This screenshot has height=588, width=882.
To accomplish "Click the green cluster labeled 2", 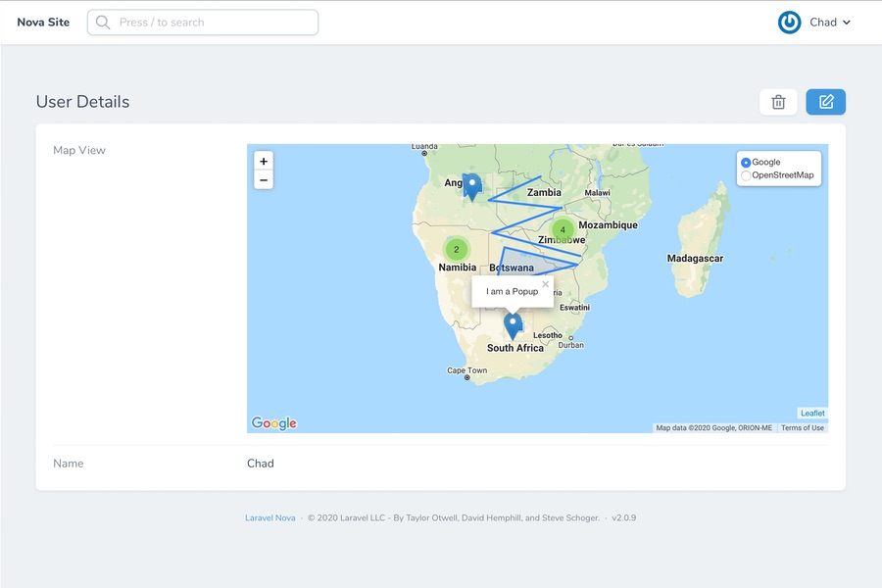I will pyautogui.click(x=456, y=249).
